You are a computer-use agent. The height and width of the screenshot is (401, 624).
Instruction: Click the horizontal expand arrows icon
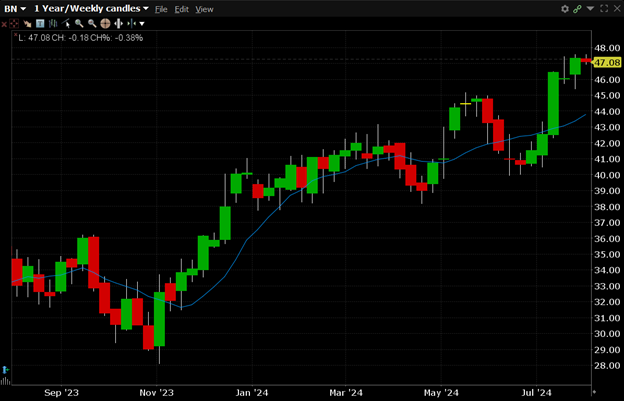118,24
